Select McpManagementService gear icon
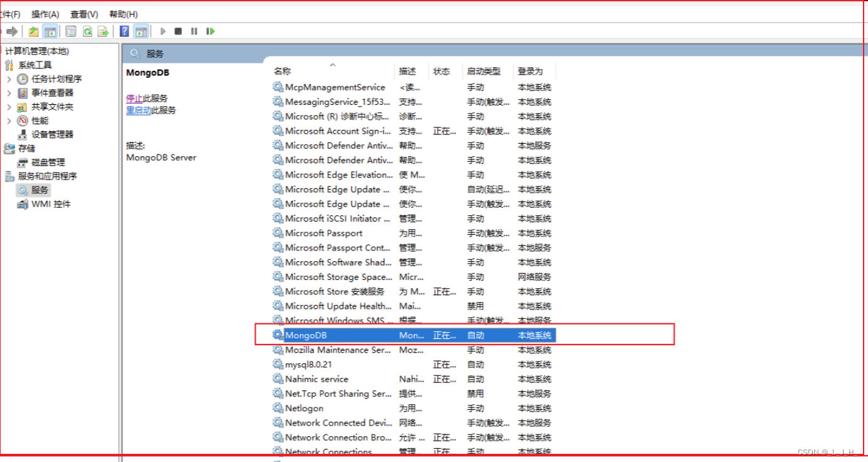868x462 pixels. tap(278, 87)
